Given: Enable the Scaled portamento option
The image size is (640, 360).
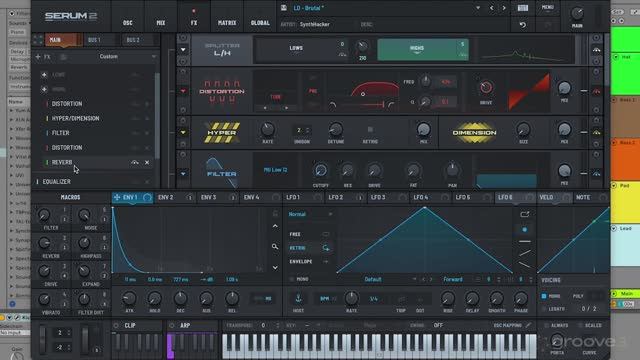Looking at the screenshot, I should tap(580, 326).
